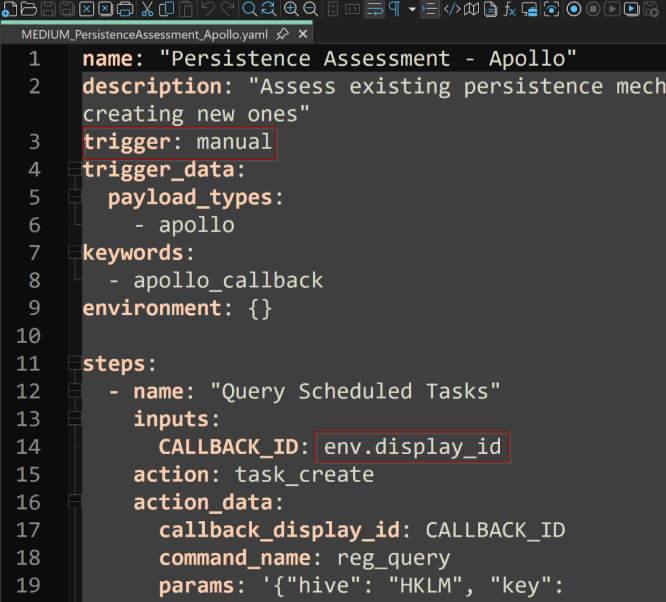Open the Function List panel icon
The image size is (666, 602).
(510, 8)
